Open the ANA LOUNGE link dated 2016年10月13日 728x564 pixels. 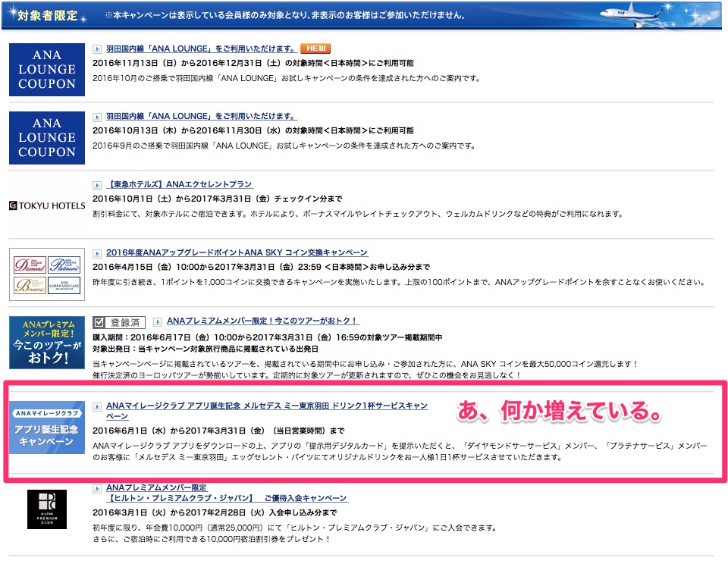(x=202, y=117)
